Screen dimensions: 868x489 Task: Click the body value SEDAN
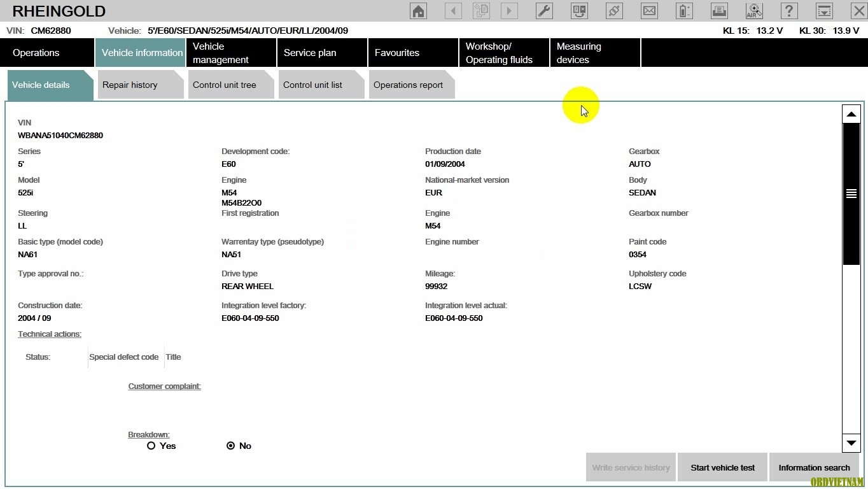point(642,193)
